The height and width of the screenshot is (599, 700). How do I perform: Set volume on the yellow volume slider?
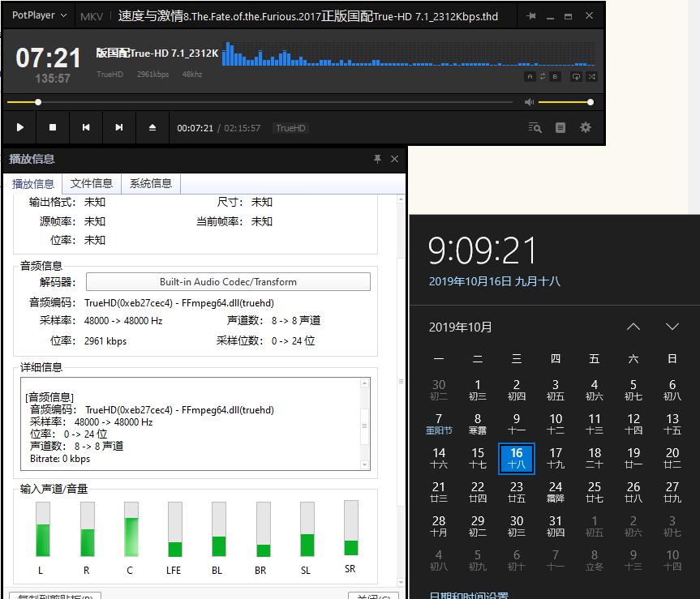pos(566,102)
